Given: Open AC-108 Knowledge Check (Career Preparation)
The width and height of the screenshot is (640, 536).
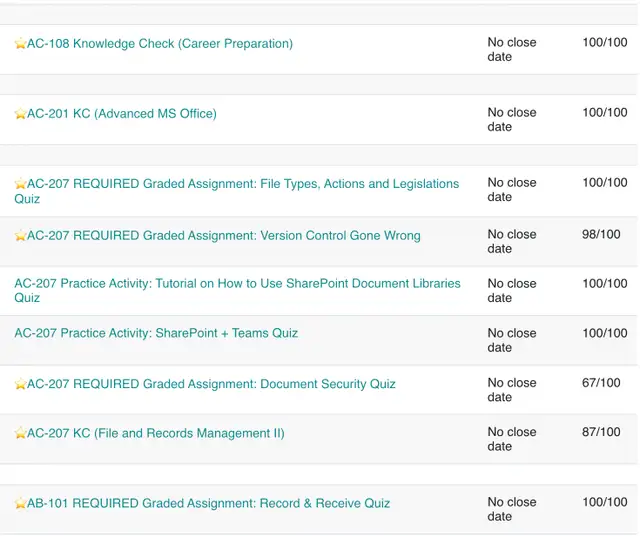Looking at the screenshot, I should click(x=160, y=43).
